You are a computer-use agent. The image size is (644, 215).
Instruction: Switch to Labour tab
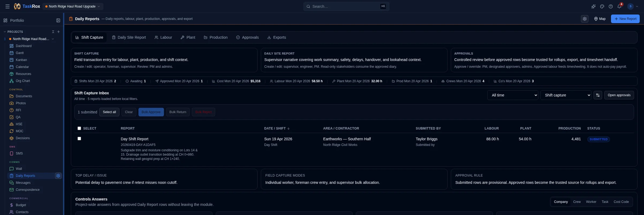click(x=163, y=37)
